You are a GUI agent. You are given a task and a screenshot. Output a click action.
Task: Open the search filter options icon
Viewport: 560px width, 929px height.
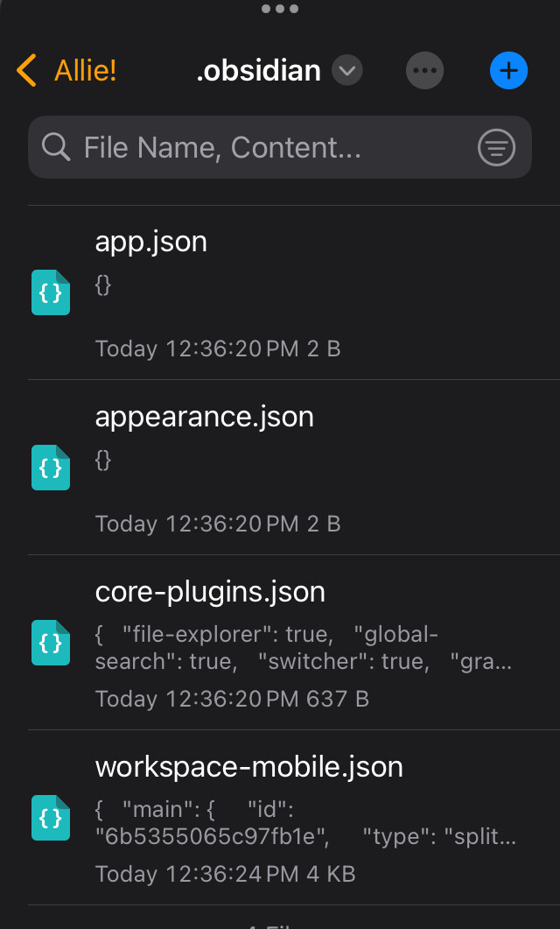pos(496,147)
